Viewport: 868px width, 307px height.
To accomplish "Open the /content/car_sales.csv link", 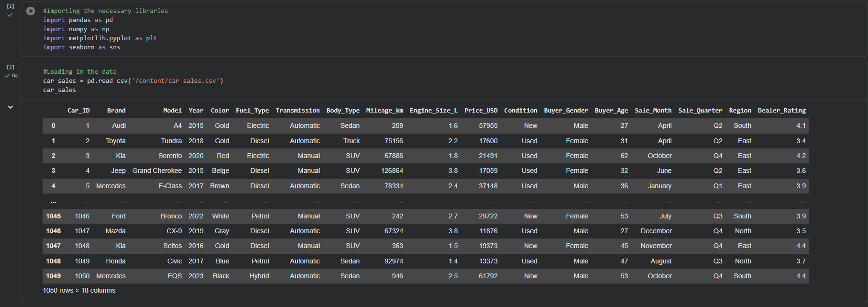I will pos(176,81).
